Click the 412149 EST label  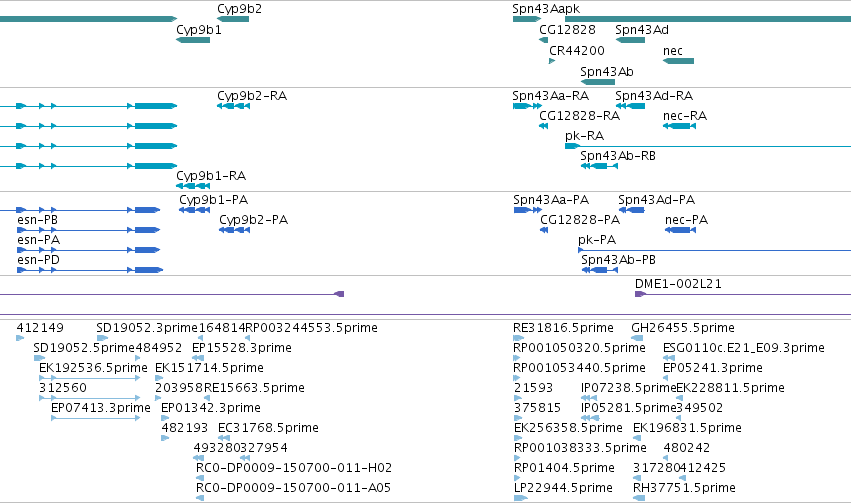pyautogui.click(x=40, y=328)
